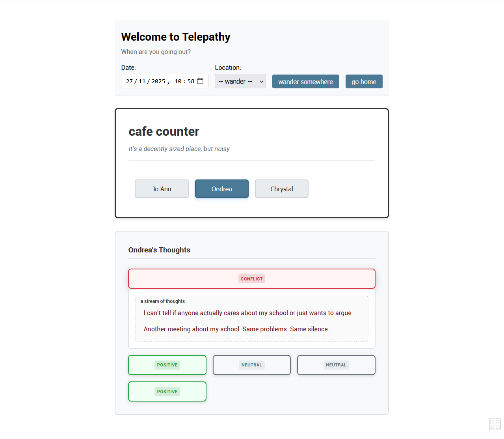Collapse the CONFLICT thought card
The image size is (504, 439).
(x=251, y=279)
